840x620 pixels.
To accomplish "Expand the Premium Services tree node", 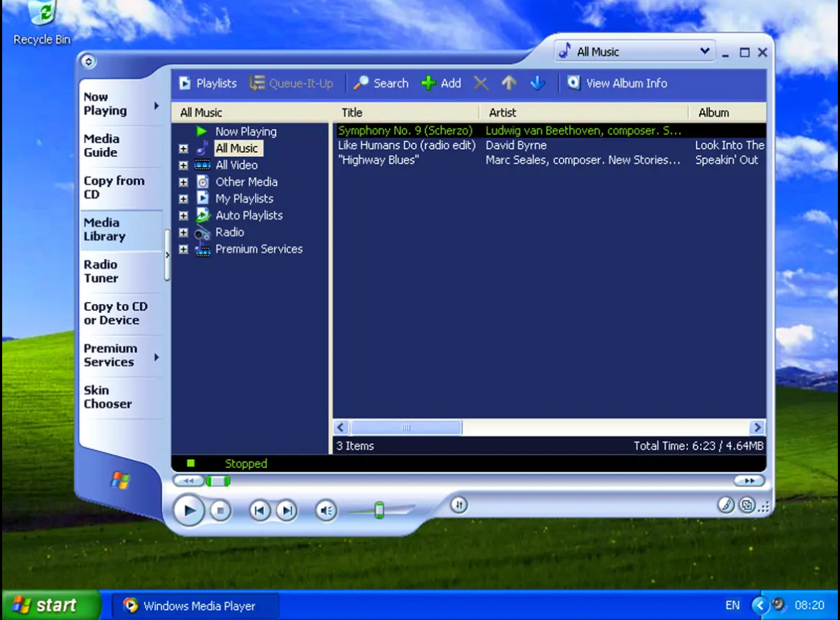I will [x=183, y=250].
